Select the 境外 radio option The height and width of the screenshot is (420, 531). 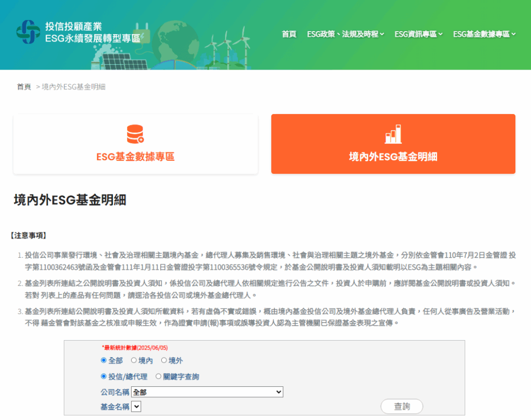click(164, 360)
